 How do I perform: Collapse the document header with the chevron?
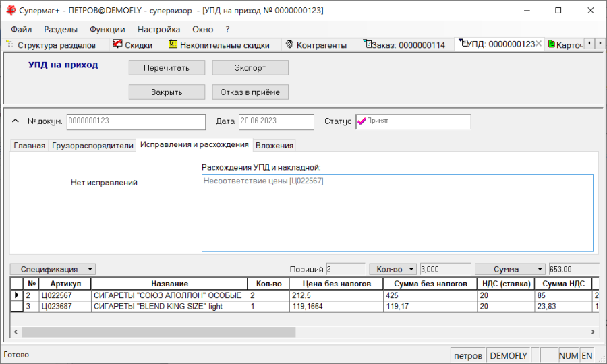[16, 121]
